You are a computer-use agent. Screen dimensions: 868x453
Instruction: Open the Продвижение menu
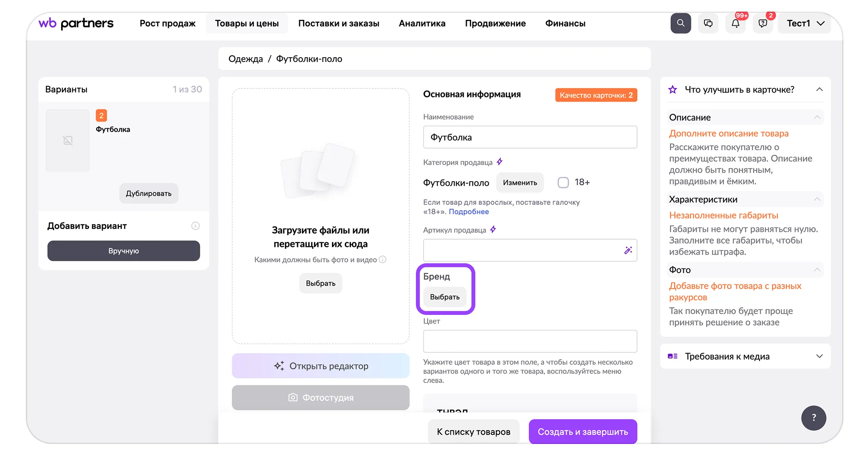click(x=495, y=23)
